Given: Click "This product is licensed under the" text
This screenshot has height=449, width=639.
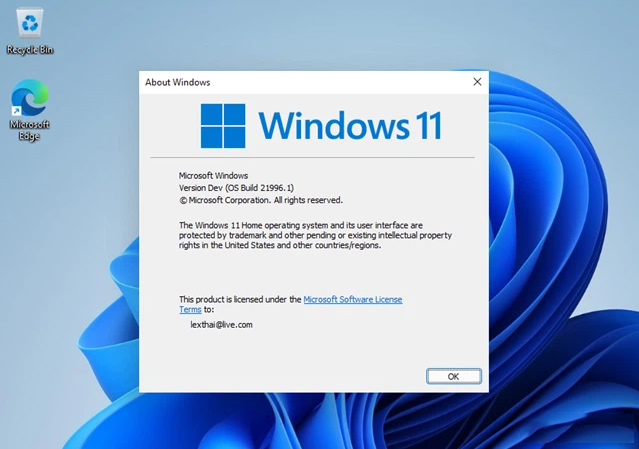Looking at the screenshot, I should (x=240, y=299).
